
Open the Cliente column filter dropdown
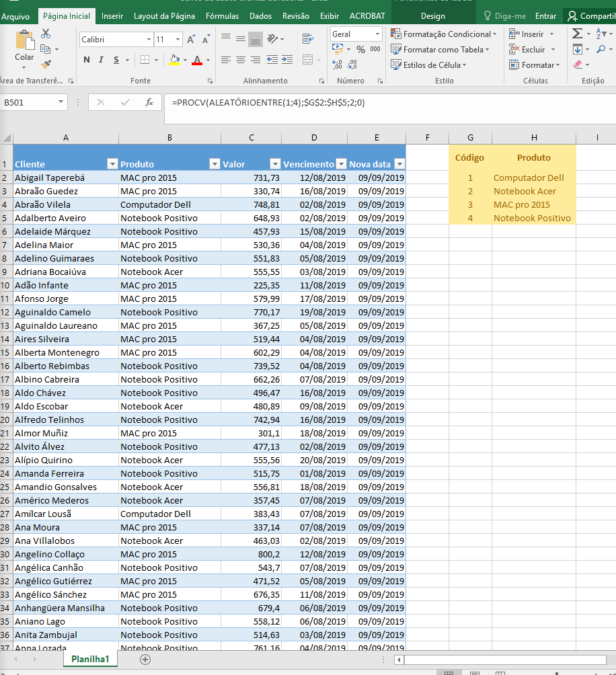(112, 164)
